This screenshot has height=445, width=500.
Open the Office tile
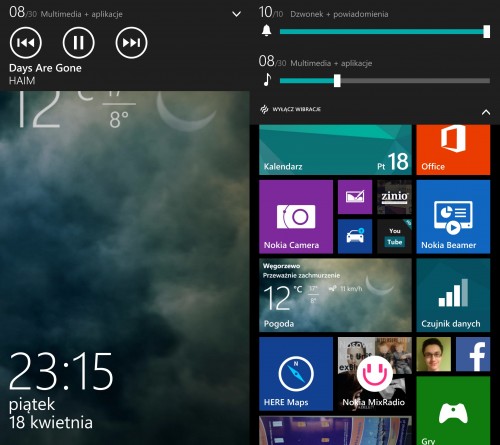point(453,150)
